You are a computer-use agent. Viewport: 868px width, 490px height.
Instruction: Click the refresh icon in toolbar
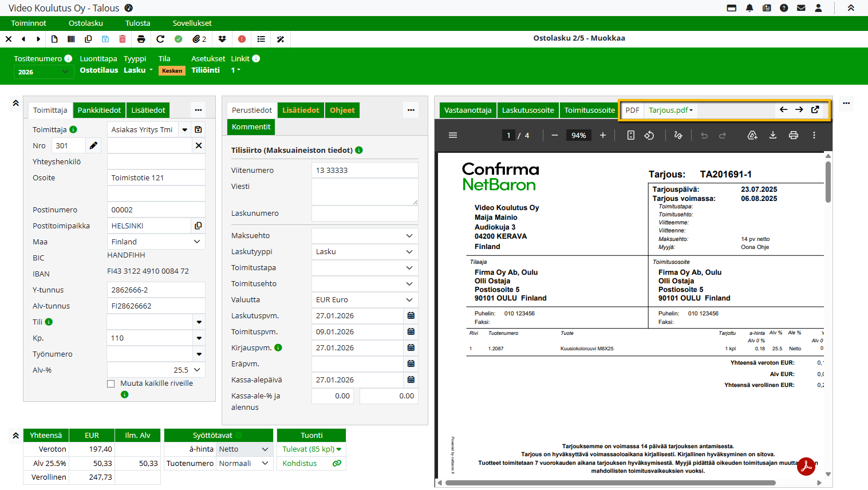(160, 39)
